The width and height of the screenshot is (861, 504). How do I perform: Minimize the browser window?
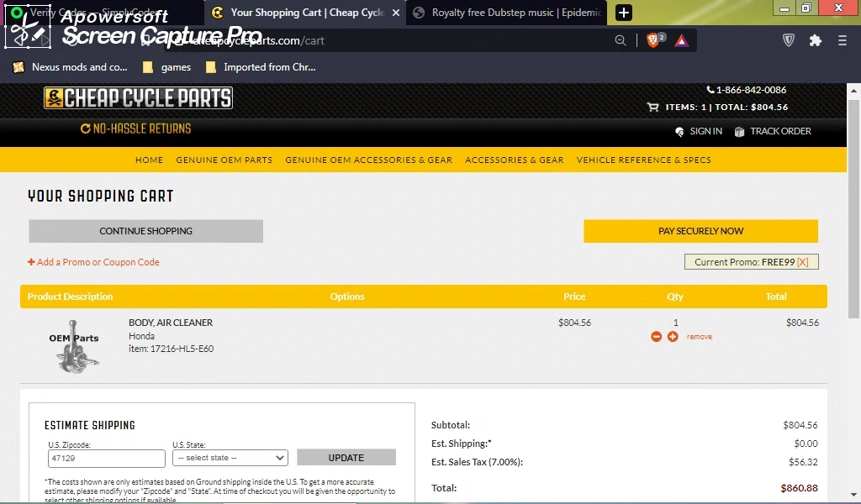click(x=784, y=8)
